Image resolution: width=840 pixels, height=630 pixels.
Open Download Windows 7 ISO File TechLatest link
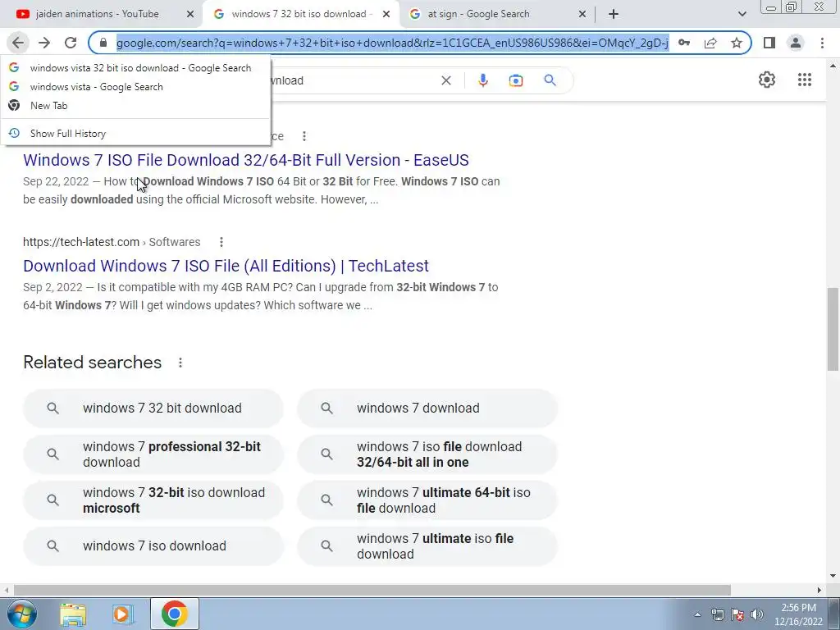pos(226,267)
